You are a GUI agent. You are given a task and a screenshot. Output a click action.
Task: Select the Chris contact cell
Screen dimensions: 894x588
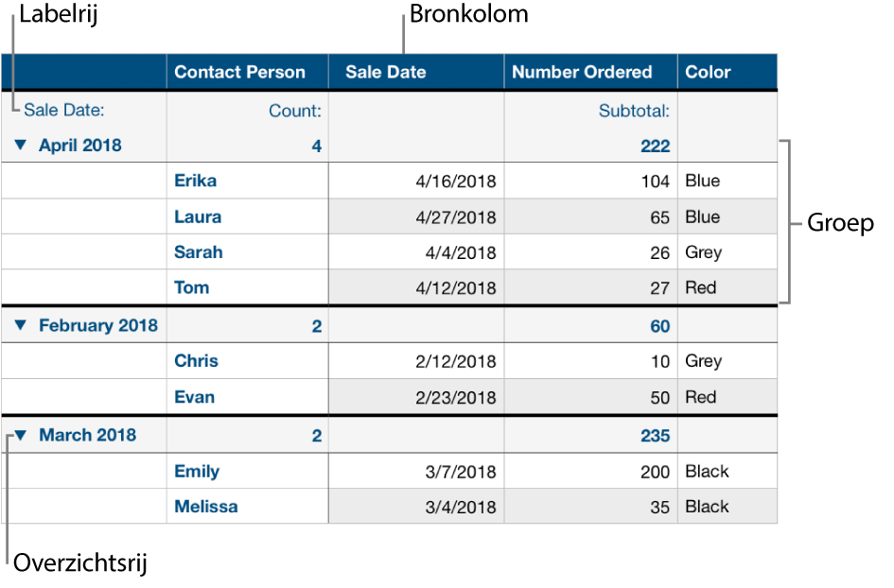[196, 361]
